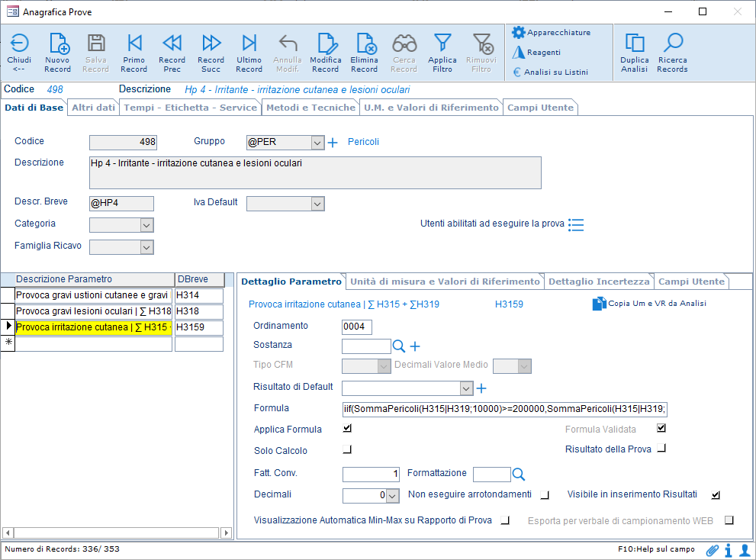Click the Annulla Modif. undo icon
Screen dimensions: 756x560
(288, 43)
